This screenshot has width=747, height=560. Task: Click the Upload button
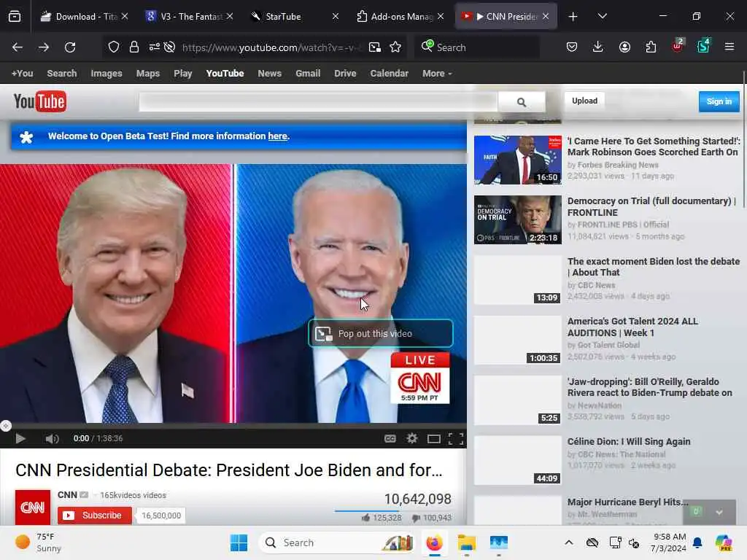(584, 101)
